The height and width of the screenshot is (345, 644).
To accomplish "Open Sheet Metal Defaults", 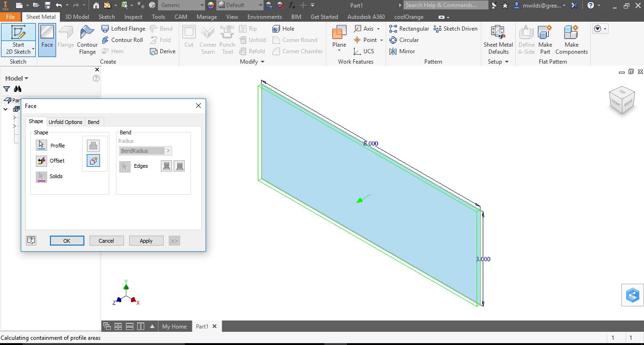I will tap(498, 39).
